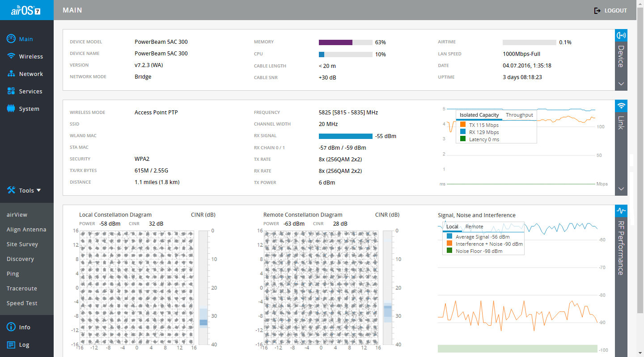Click the logout arrow icon

pos(597,10)
